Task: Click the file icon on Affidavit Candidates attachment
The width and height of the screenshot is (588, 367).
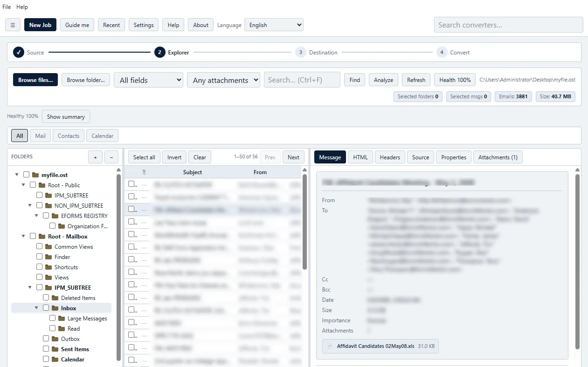Action: [330, 346]
